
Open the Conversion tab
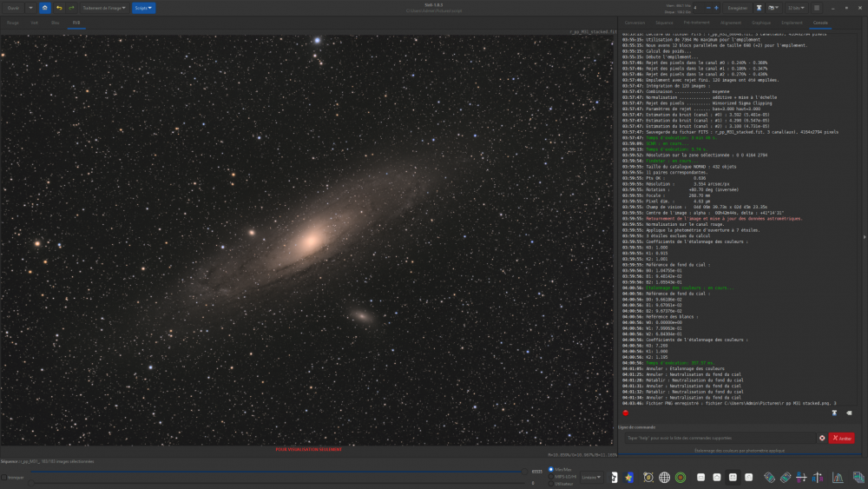point(635,23)
